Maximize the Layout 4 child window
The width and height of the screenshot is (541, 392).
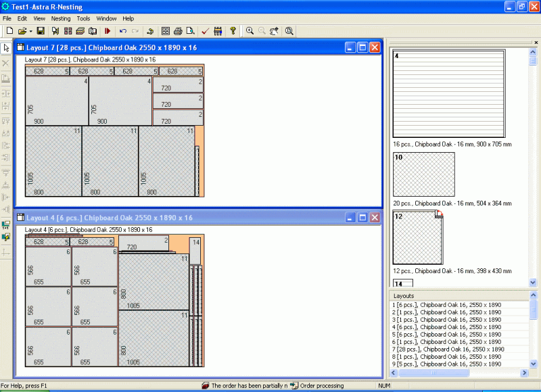click(x=362, y=218)
